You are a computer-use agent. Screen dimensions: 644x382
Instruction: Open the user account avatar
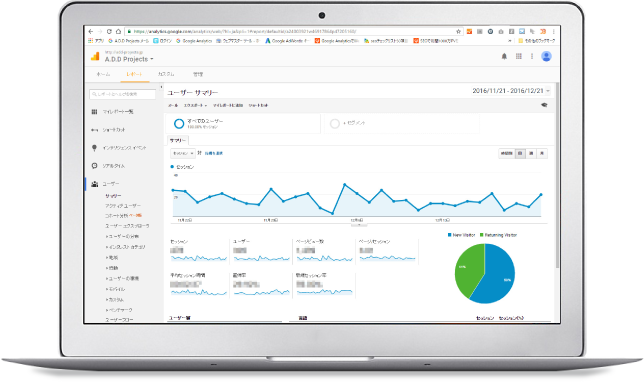tap(546, 56)
